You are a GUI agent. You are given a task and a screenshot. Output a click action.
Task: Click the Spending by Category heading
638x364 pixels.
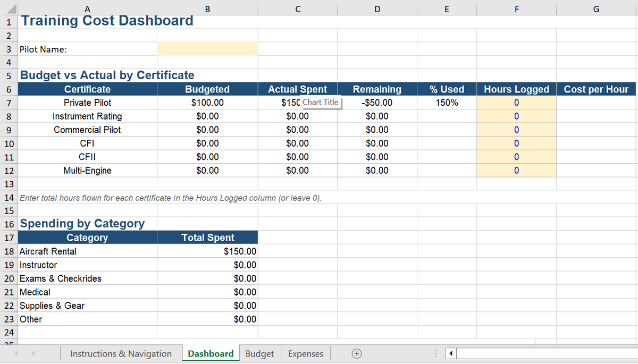click(x=82, y=223)
